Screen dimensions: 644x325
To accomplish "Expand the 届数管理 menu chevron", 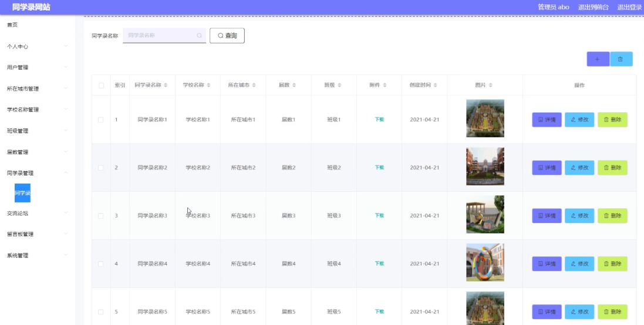I will click(66, 152).
